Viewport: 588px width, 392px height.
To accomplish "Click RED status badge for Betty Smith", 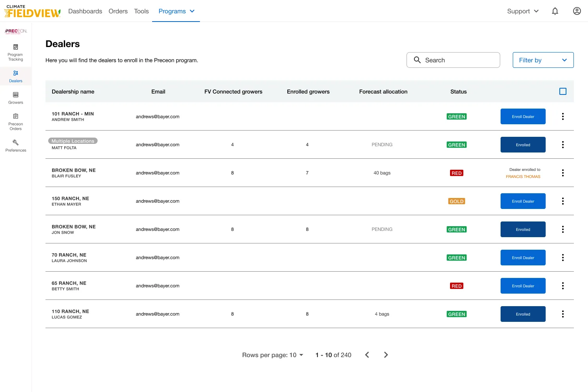I will (457, 286).
